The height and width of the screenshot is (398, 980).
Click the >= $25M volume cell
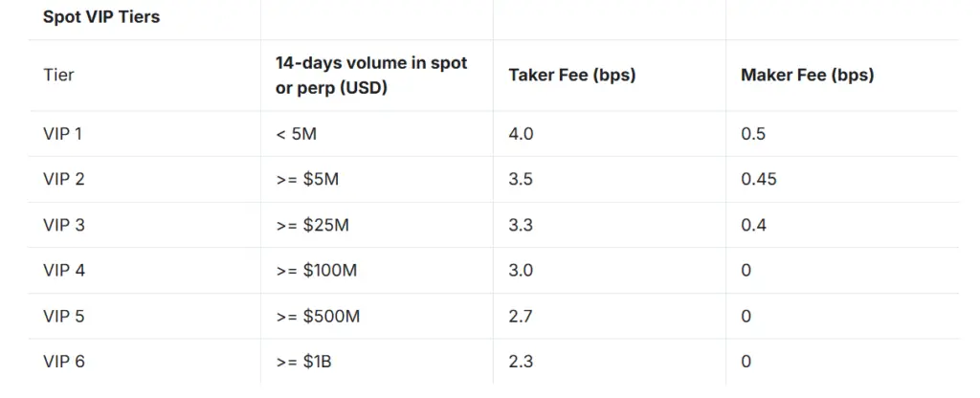pos(313,225)
